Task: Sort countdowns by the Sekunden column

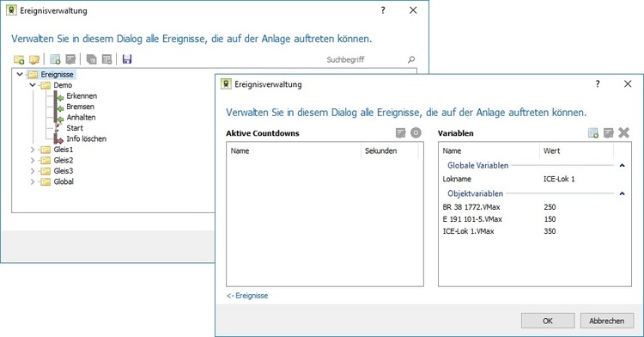Action: [x=390, y=150]
